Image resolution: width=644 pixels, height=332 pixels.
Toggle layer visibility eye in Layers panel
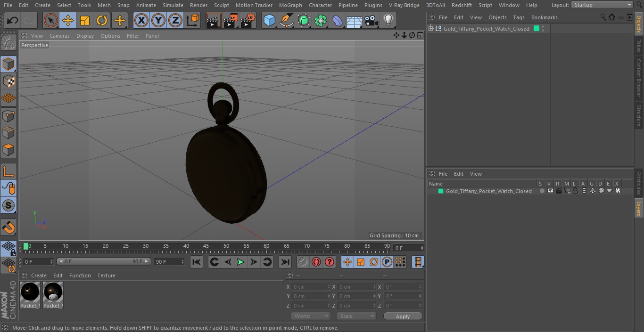(x=550, y=191)
